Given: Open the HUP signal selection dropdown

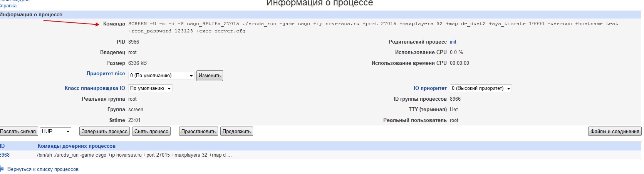Looking at the screenshot, I should point(55,132).
